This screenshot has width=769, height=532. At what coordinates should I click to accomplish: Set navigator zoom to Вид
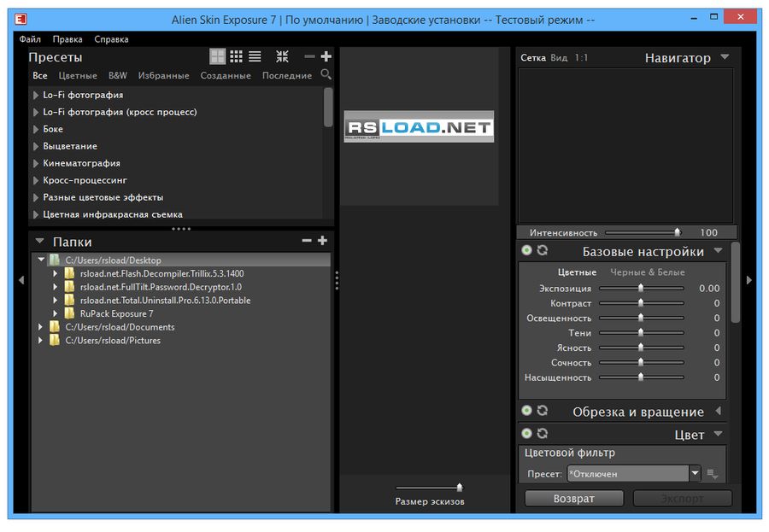click(559, 58)
